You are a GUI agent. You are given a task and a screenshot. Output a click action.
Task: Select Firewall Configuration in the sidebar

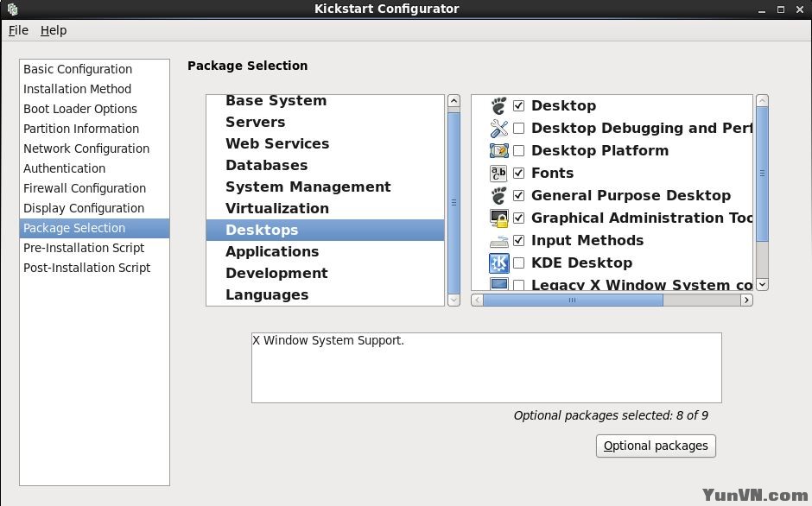pyautogui.click(x=85, y=188)
